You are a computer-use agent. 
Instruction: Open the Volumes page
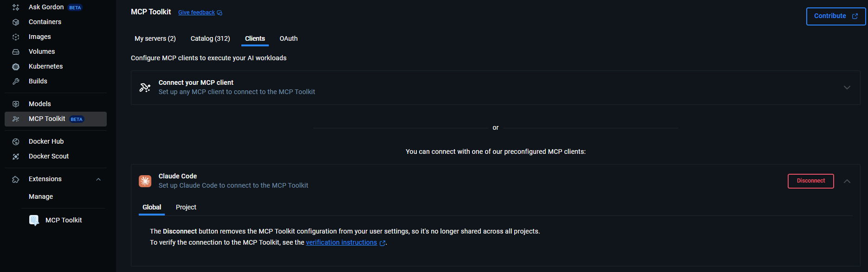56,51
